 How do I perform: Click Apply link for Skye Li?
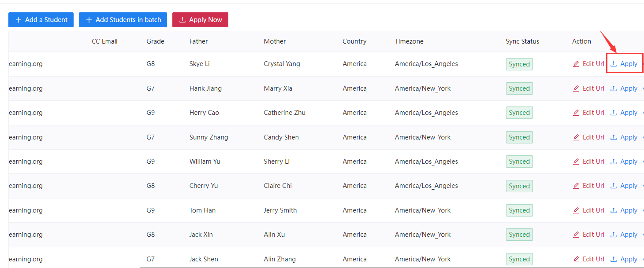click(x=629, y=64)
